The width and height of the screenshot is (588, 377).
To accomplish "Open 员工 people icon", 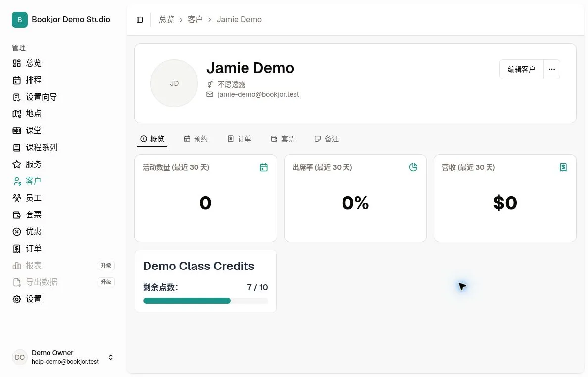I will [x=17, y=198].
